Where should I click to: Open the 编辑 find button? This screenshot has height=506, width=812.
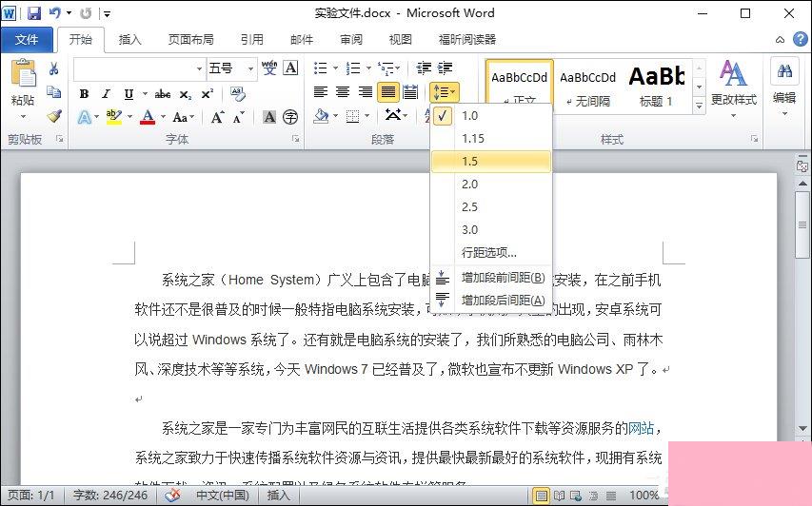pos(784,88)
